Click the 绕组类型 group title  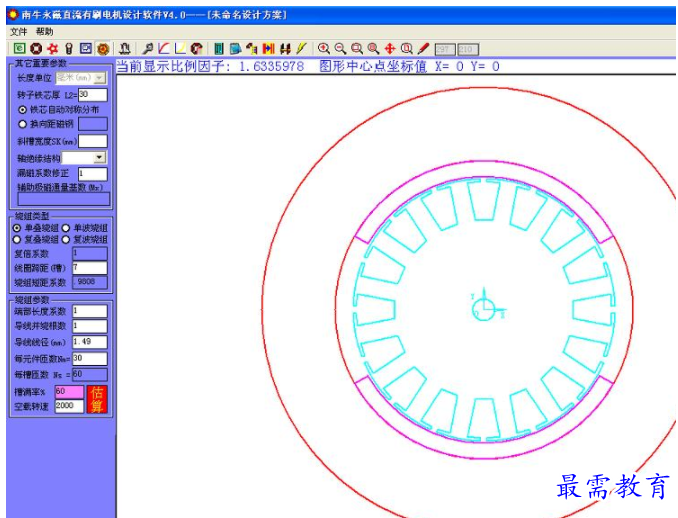32,216
